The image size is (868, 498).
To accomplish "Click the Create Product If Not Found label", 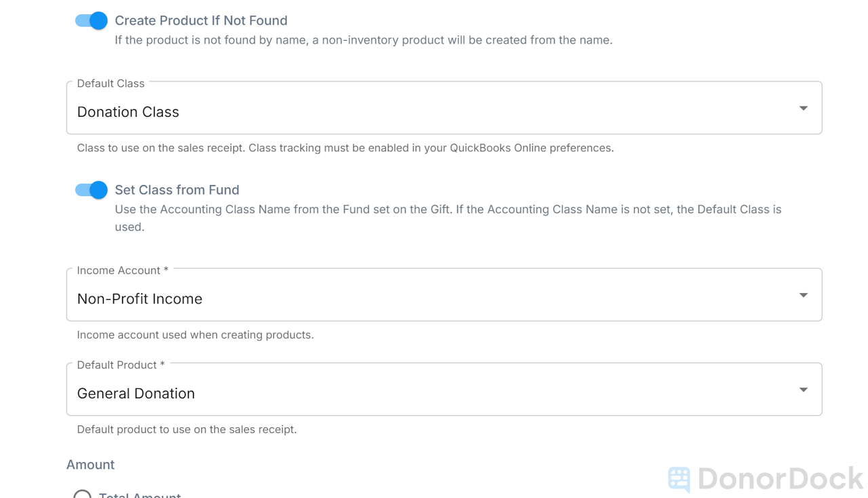I will (x=201, y=20).
